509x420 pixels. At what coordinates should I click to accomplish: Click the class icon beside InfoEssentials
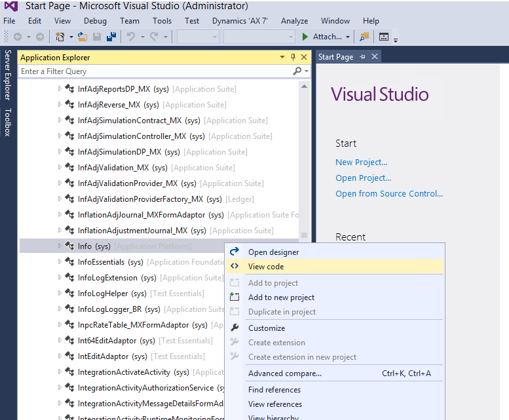(69, 262)
